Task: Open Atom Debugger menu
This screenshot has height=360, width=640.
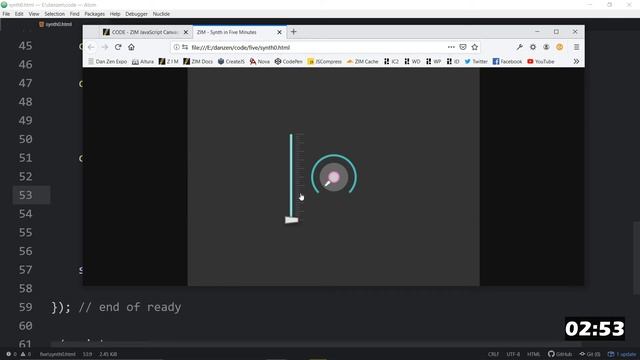Action: 136,14
